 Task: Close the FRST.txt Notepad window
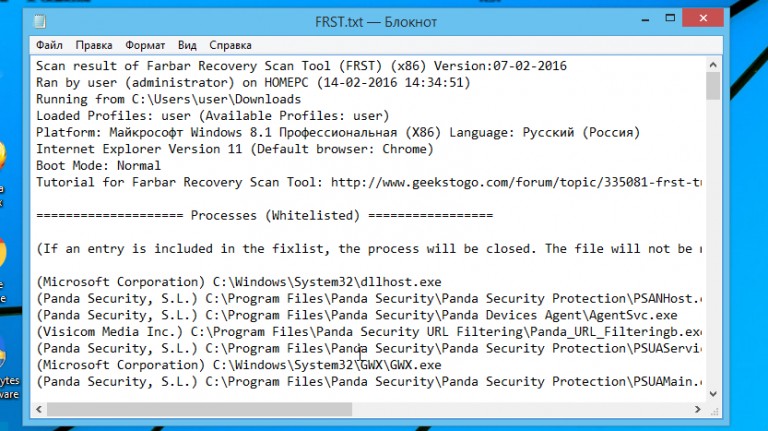pos(703,19)
